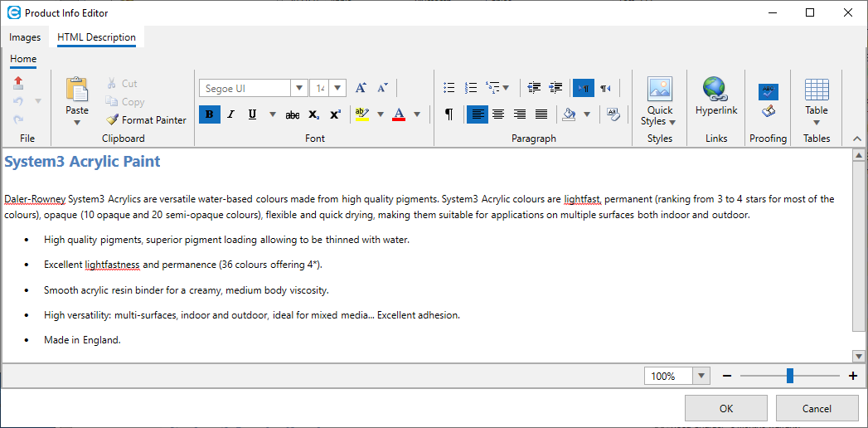
Task: Click the bulleted list icon
Action: click(x=449, y=88)
